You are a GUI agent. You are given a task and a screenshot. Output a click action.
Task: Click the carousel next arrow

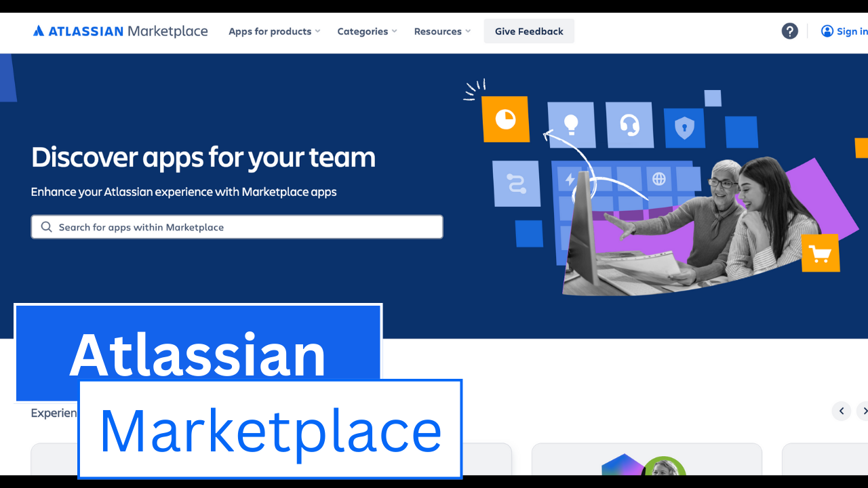[863, 411]
